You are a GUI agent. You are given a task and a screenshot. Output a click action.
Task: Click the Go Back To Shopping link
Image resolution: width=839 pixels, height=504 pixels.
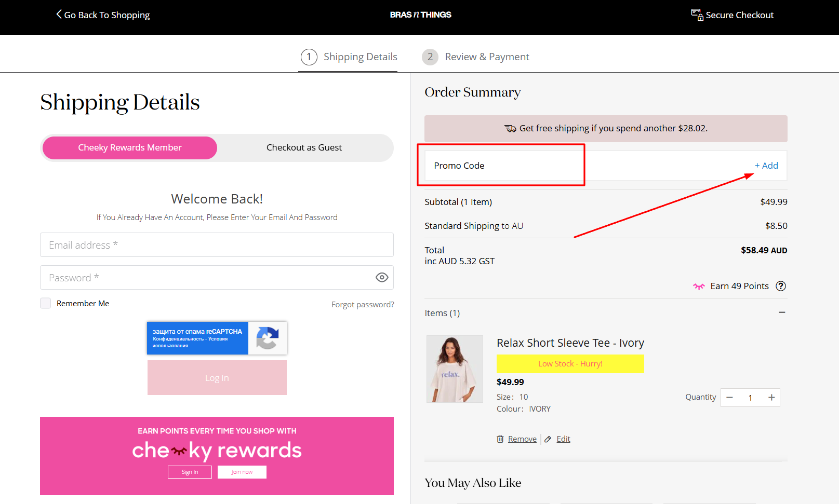pos(103,15)
